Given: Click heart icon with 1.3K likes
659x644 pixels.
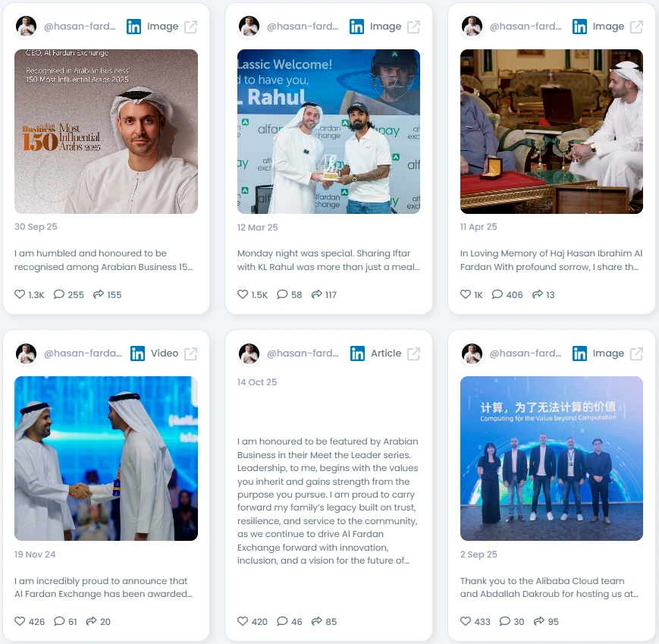Looking at the screenshot, I should [20, 294].
